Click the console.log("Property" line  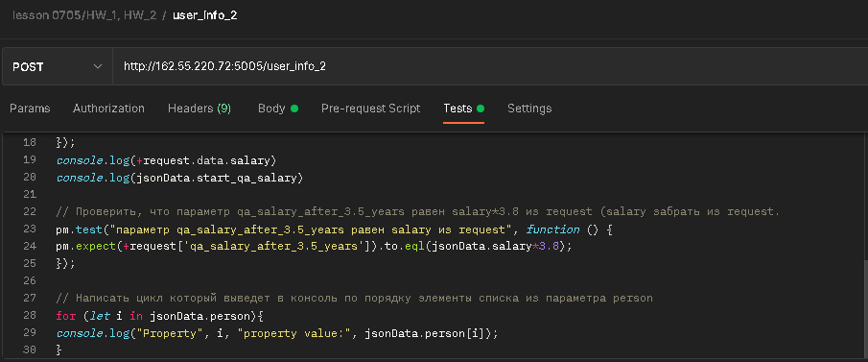(x=277, y=333)
